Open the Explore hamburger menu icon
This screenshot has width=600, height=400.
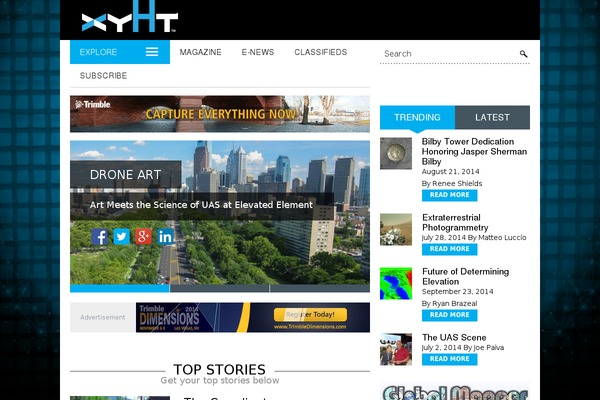(x=152, y=52)
